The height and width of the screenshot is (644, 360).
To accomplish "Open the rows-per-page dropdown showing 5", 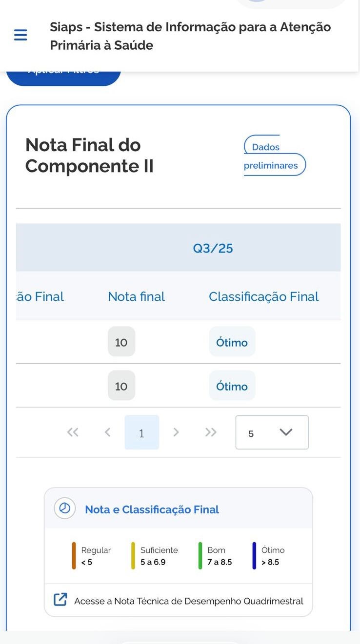I will click(x=272, y=432).
